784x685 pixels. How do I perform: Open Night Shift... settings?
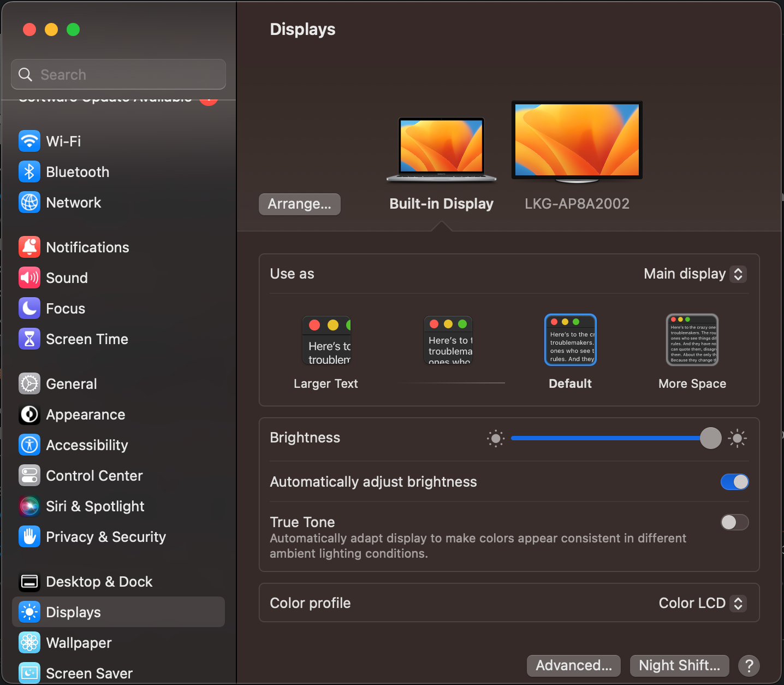679,665
